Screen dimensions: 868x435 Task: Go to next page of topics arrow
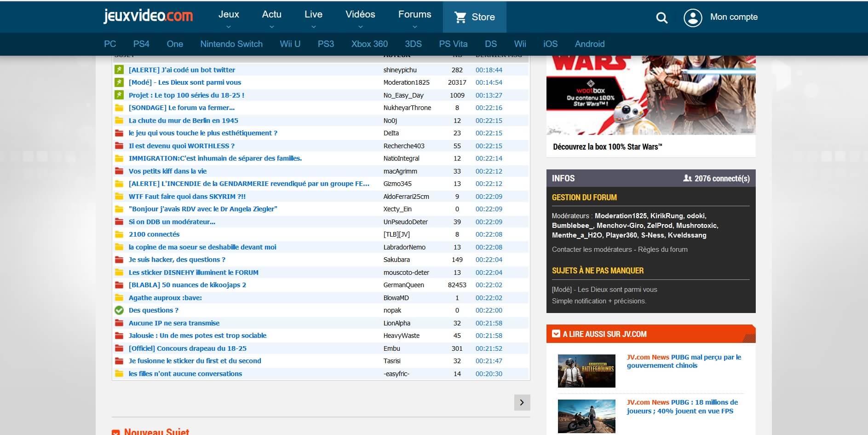(522, 402)
